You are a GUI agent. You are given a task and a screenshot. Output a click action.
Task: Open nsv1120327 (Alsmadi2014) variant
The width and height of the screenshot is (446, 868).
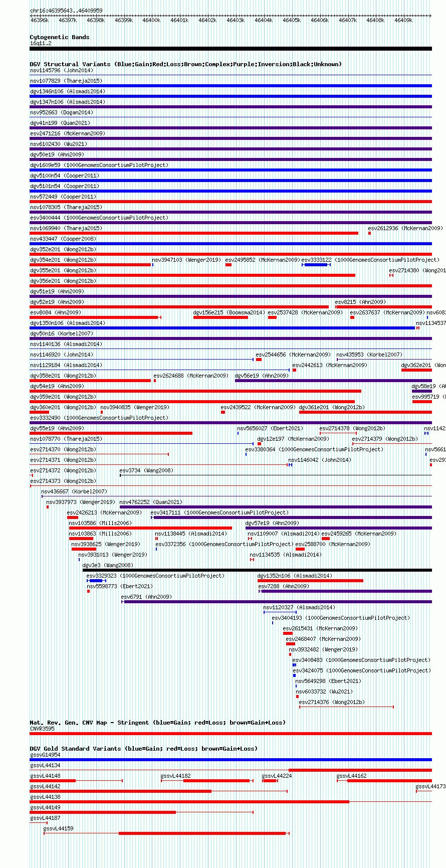coord(299,607)
